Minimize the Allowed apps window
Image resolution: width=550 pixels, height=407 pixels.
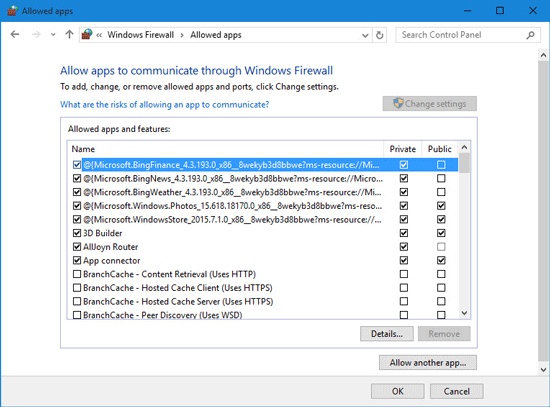click(x=467, y=11)
